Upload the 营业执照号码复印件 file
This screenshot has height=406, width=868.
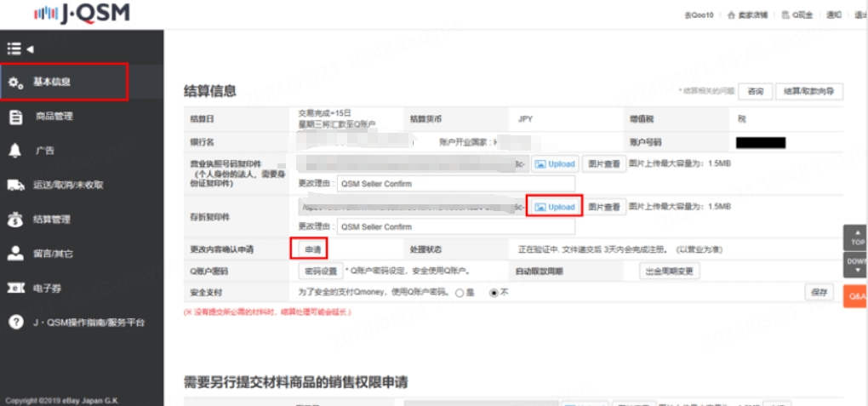click(555, 164)
